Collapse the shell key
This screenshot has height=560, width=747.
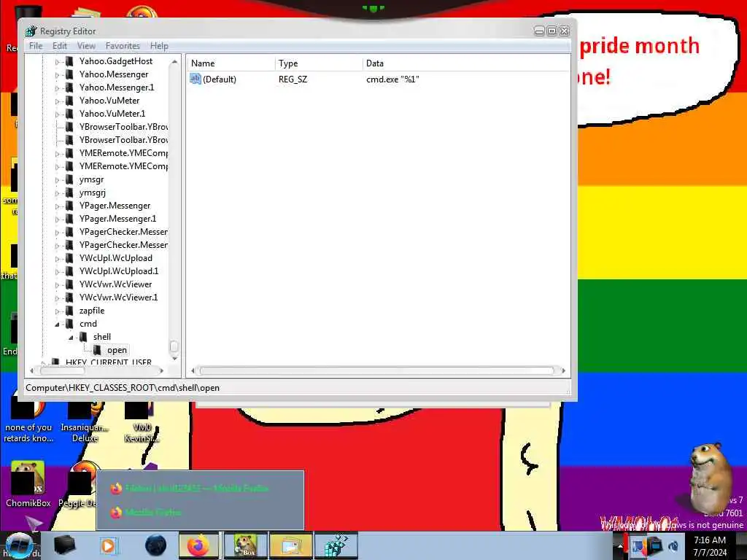click(71, 338)
